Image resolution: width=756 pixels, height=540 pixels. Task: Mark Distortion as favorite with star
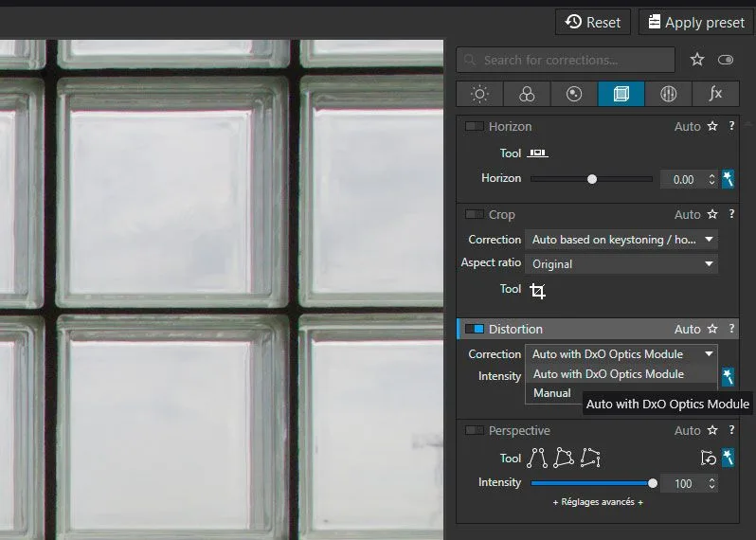712,329
